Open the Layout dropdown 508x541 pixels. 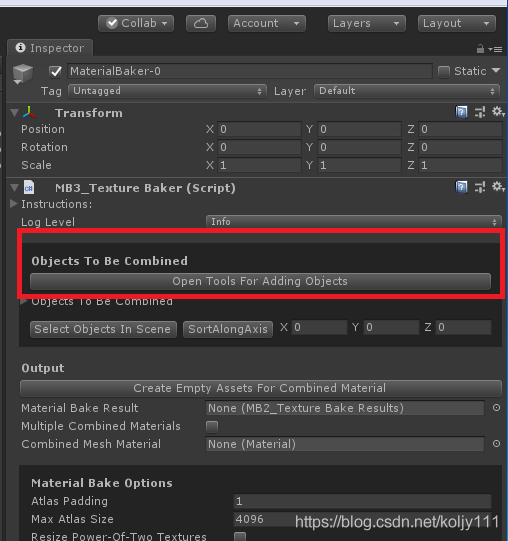[457, 23]
